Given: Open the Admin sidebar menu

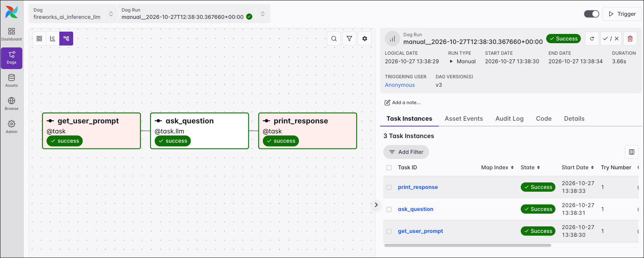Looking at the screenshot, I should tap(12, 127).
